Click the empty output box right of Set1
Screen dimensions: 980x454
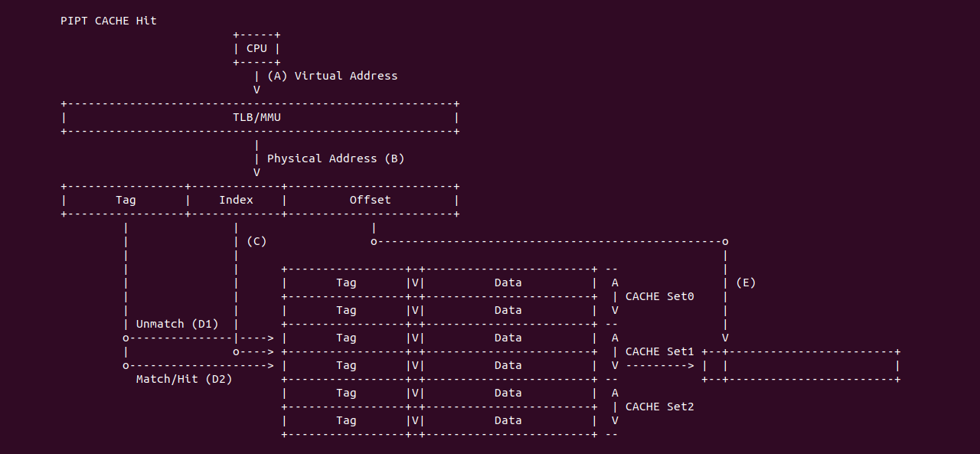pyautogui.click(x=810, y=366)
